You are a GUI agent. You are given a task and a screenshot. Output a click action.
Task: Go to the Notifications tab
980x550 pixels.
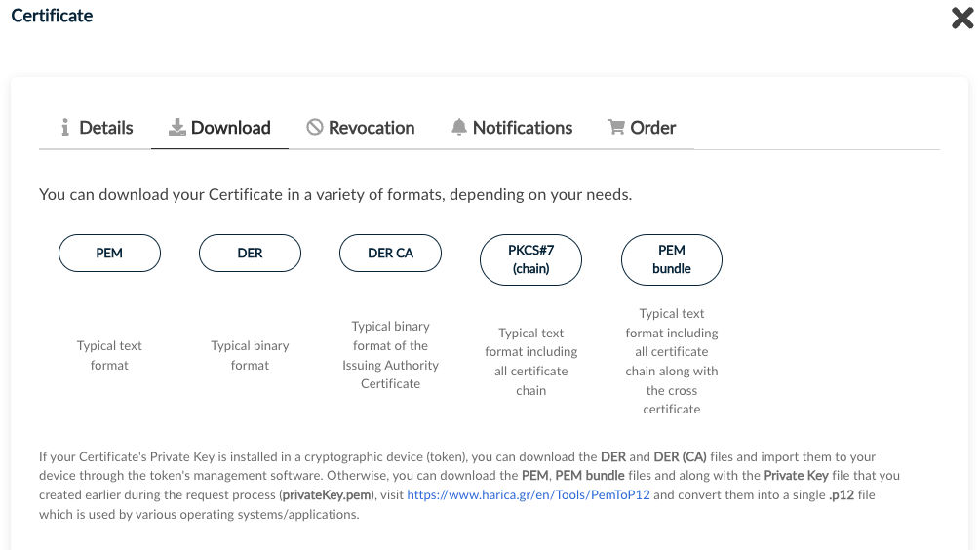[522, 128]
